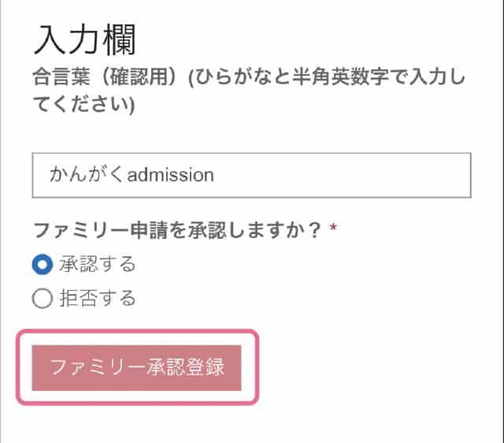Click the ファミリー申請を承認しますか？ question label

point(177,230)
